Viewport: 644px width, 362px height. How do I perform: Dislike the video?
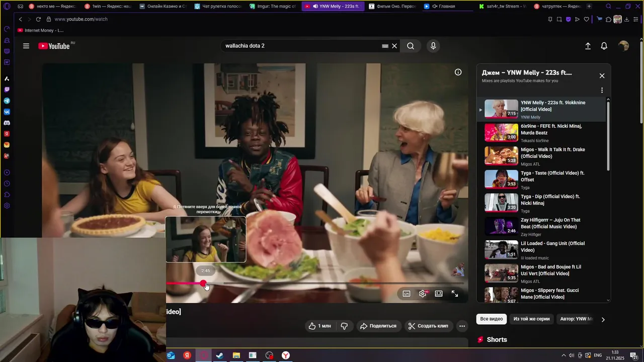(x=344, y=326)
